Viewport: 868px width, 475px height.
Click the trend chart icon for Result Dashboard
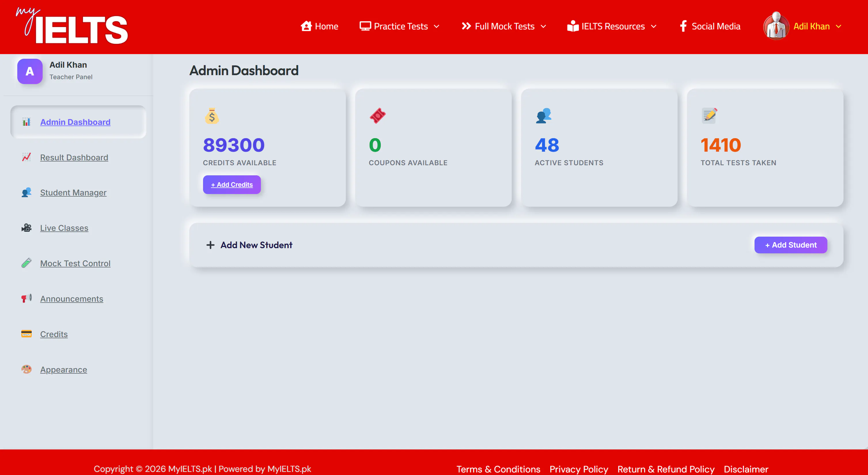click(x=26, y=157)
